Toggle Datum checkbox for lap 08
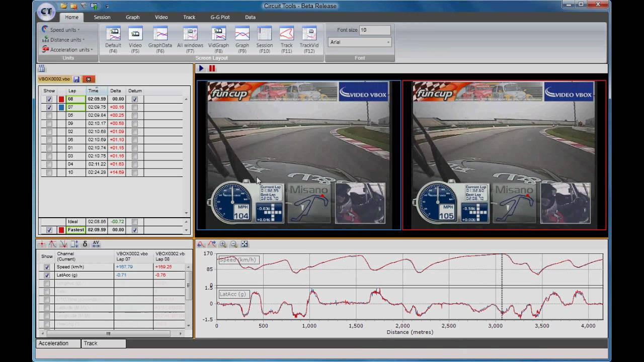 click(134, 99)
